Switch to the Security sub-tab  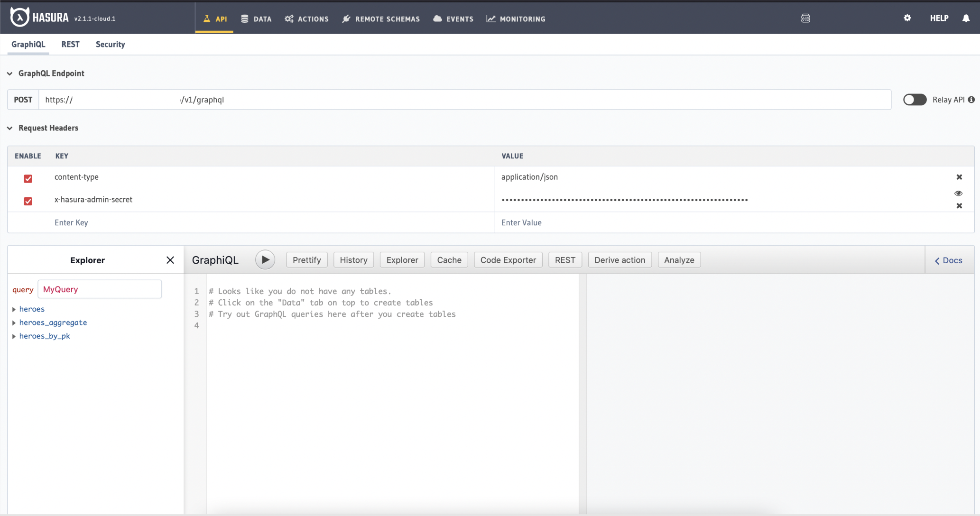pyautogui.click(x=110, y=44)
